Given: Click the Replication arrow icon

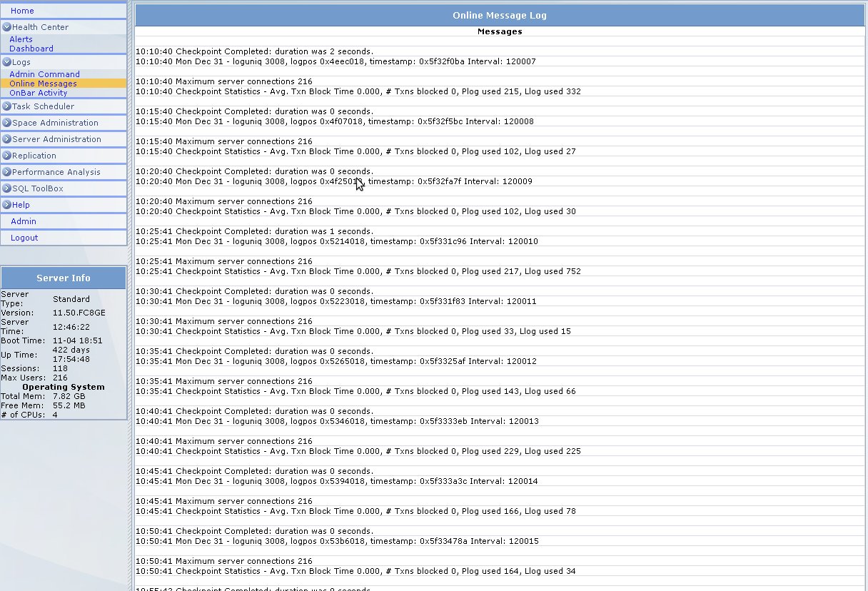Looking at the screenshot, I should point(6,156).
